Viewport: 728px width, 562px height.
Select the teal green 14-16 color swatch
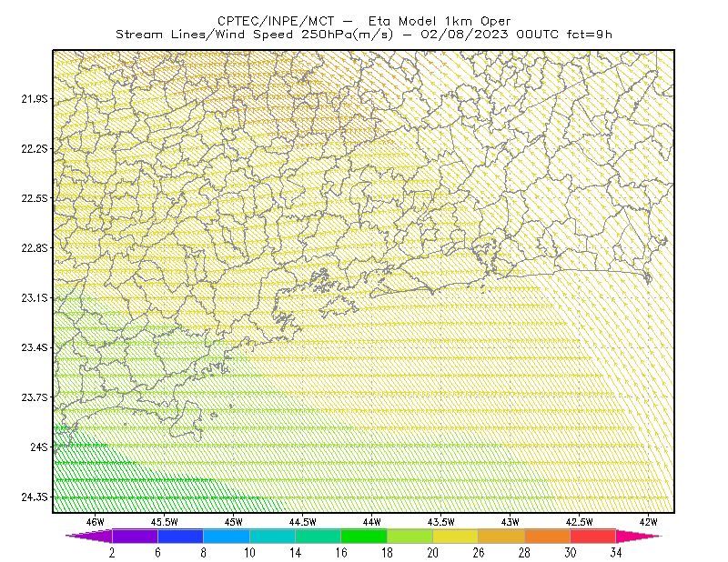(318, 536)
